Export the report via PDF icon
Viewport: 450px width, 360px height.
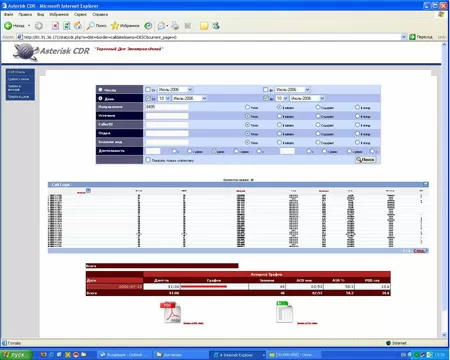172,312
